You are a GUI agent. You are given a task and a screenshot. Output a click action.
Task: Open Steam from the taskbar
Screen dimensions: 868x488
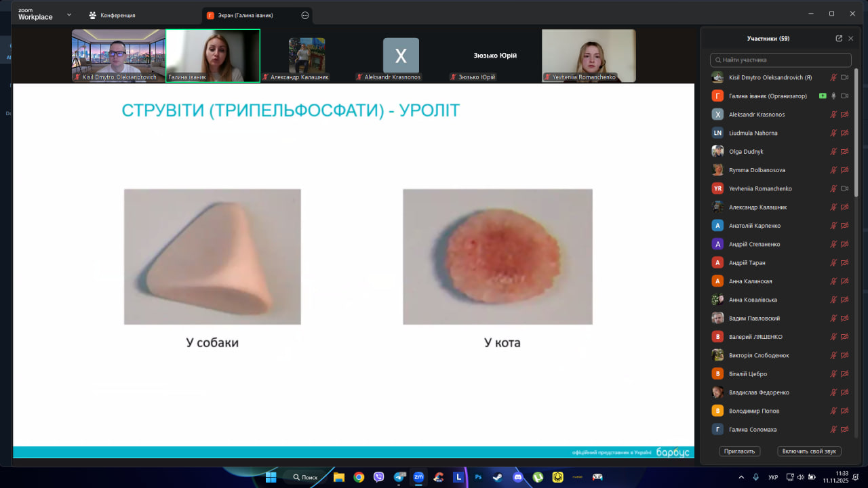(498, 477)
